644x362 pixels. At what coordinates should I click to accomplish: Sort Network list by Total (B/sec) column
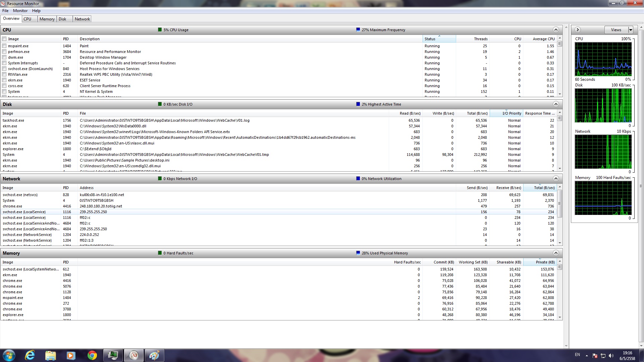540,188
